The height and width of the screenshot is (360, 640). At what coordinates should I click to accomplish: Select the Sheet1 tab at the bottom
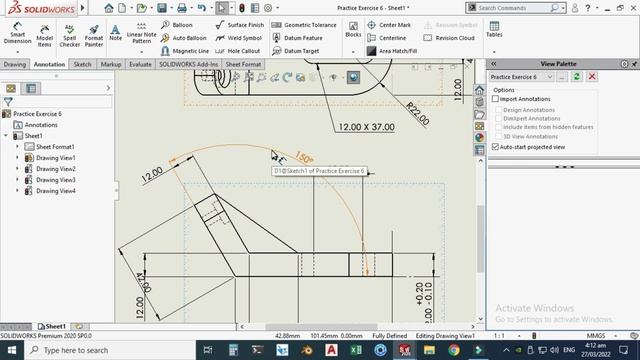[52, 327]
